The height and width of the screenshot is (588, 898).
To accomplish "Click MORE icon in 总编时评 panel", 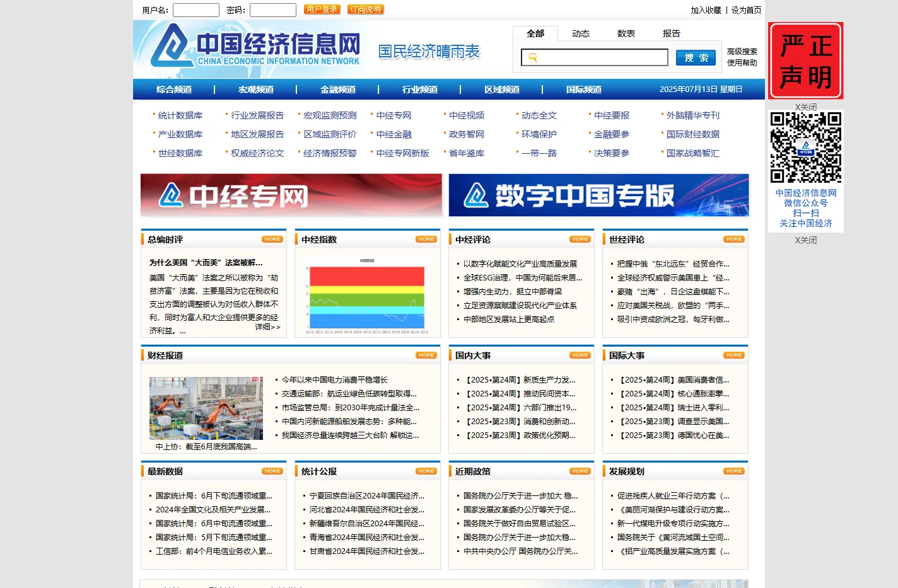I will pos(272,239).
